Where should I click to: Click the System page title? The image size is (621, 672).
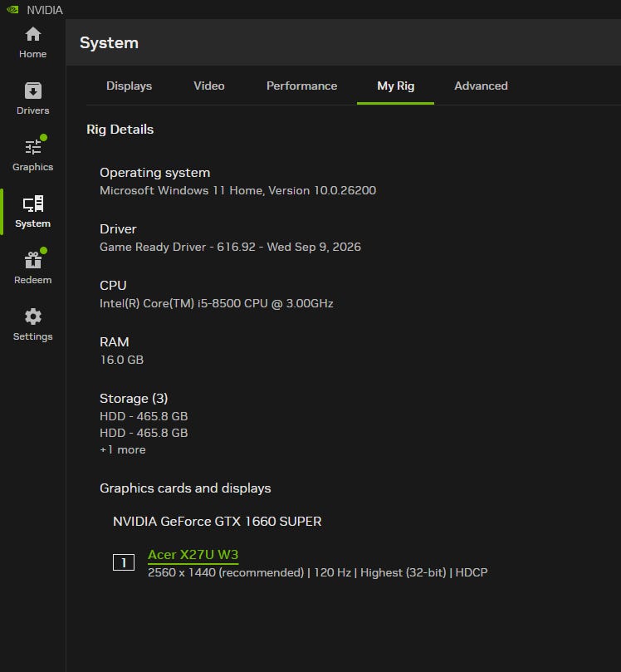click(x=109, y=43)
